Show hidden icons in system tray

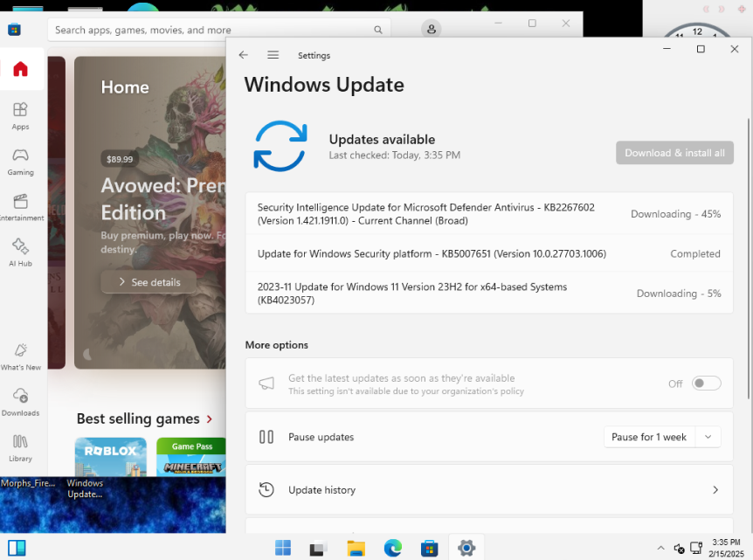click(x=660, y=548)
